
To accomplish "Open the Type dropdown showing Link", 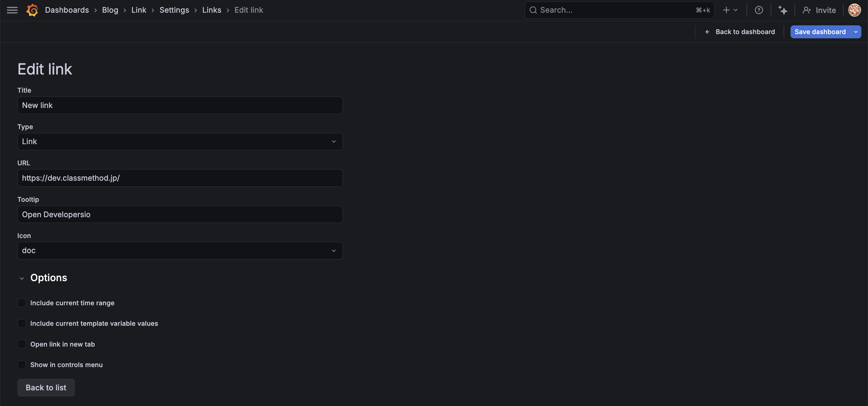I will click(180, 142).
